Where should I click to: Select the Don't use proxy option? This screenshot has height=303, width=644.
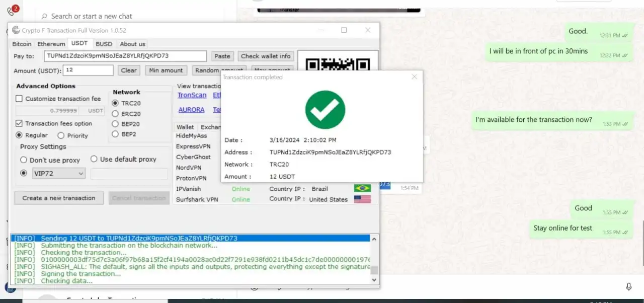[x=24, y=160]
